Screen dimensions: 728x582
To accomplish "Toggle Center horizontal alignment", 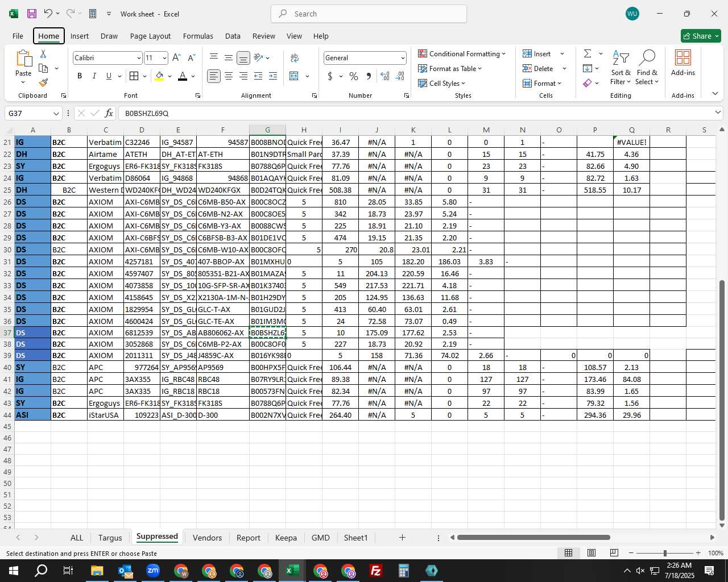I will 229,76.
